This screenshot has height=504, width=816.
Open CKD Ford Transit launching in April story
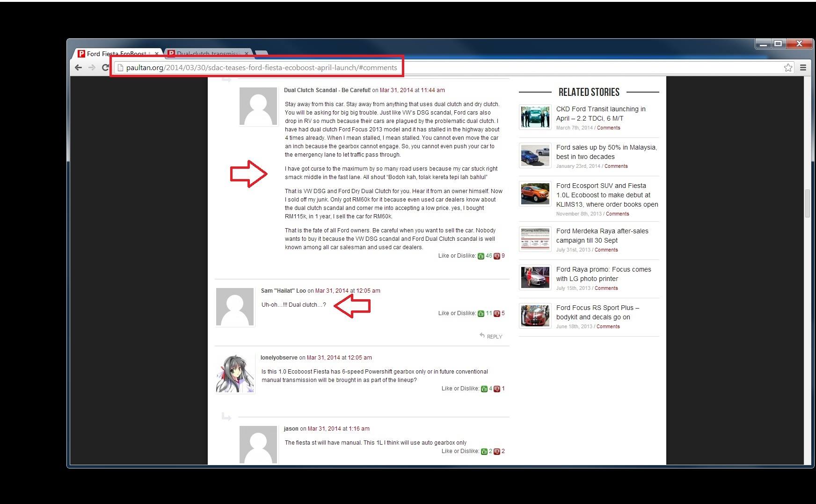(x=601, y=114)
